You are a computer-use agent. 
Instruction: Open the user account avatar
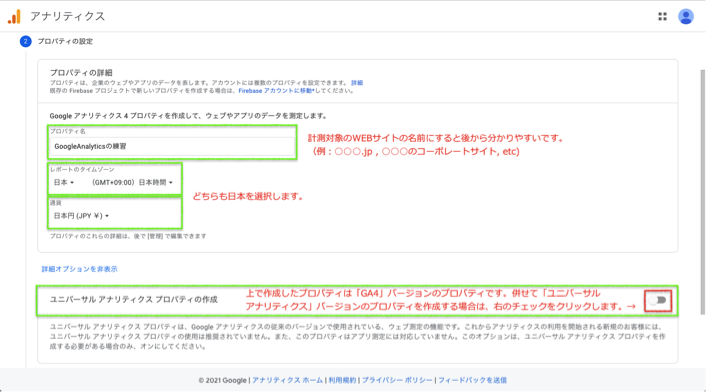pos(686,17)
